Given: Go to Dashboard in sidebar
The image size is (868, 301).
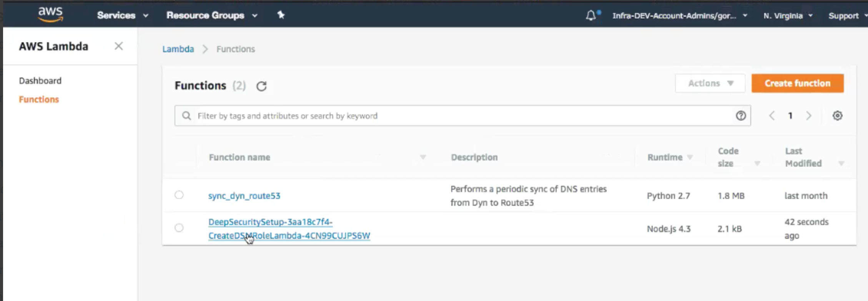Looking at the screenshot, I should point(40,81).
